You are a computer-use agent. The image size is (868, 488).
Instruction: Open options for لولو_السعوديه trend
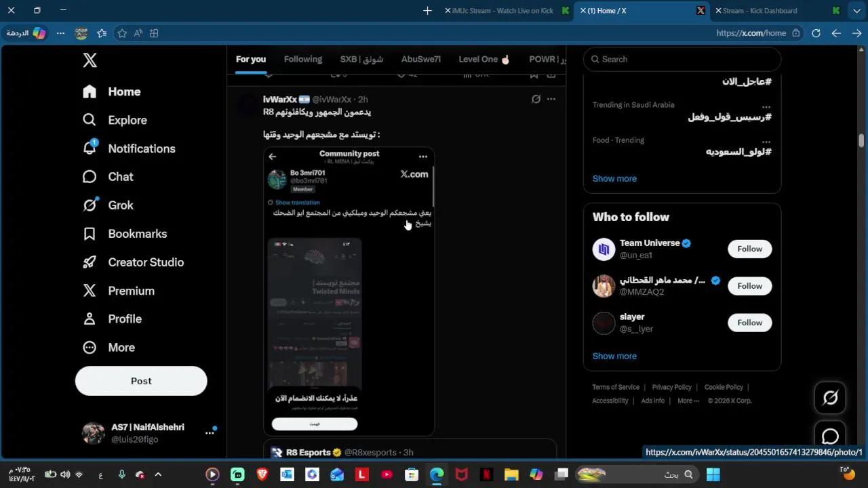[x=766, y=142]
